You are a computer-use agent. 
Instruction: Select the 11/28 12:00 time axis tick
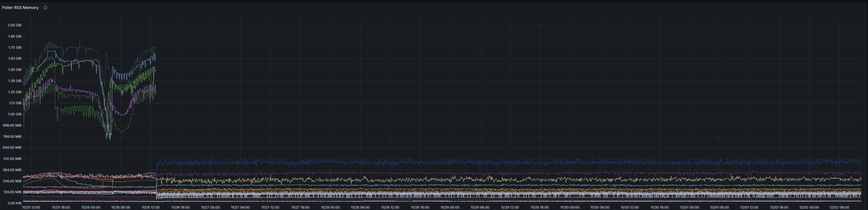[x=390, y=207]
